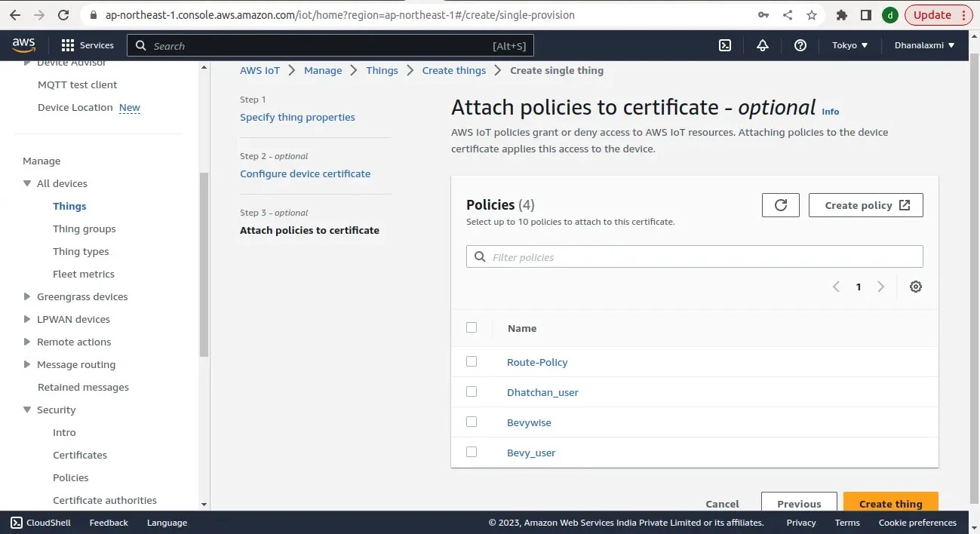980x534 pixels.
Task: Launch CloudShell from the top bar icon
Action: tap(724, 45)
